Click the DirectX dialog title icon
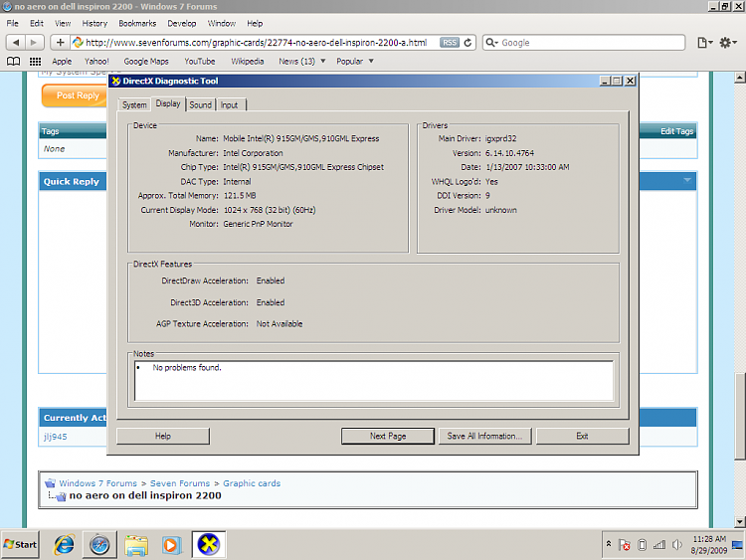 click(x=115, y=81)
